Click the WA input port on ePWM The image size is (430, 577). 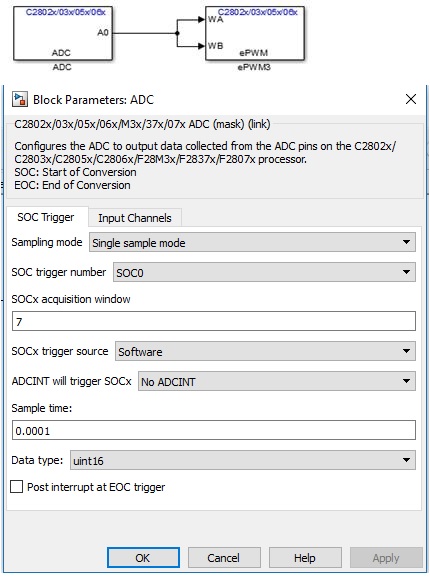click(215, 20)
